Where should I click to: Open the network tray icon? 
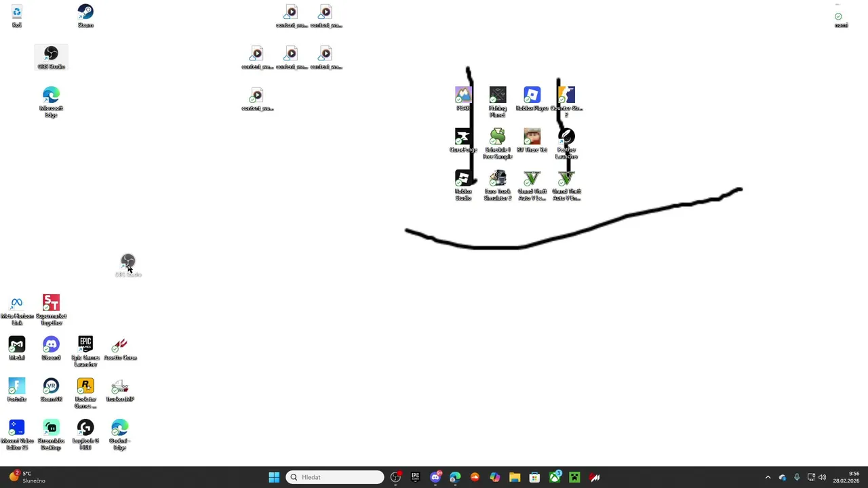tap(811, 477)
